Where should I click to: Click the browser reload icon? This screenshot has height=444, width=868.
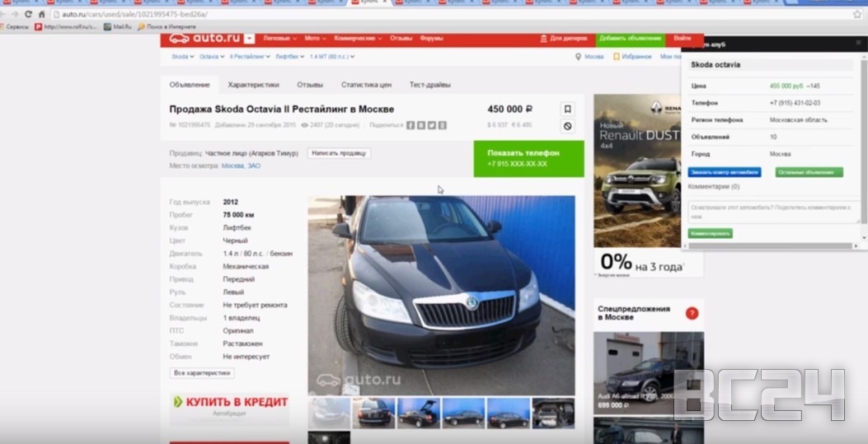(x=29, y=14)
